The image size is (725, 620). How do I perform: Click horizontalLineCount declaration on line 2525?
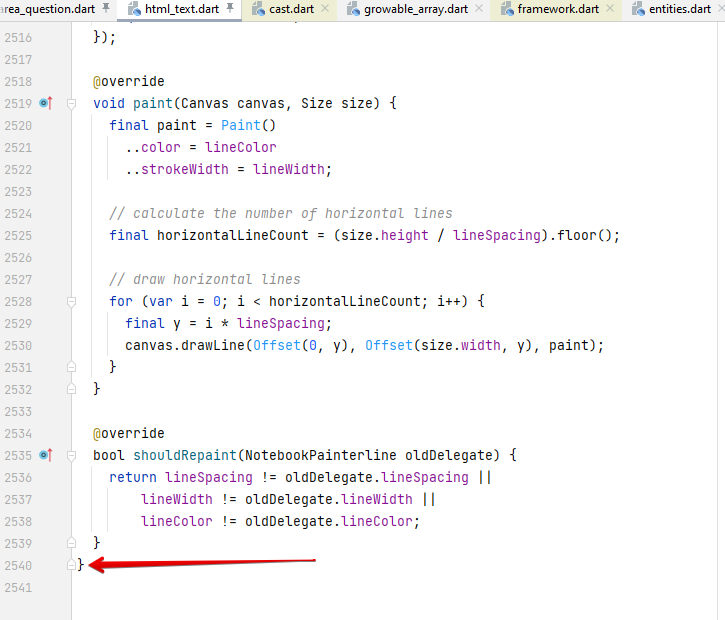pyautogui.click(x=233, y=235)
